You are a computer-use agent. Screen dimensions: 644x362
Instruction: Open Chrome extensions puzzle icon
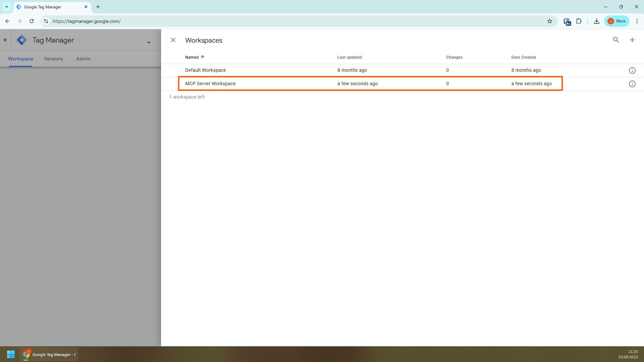click(579, 21)
